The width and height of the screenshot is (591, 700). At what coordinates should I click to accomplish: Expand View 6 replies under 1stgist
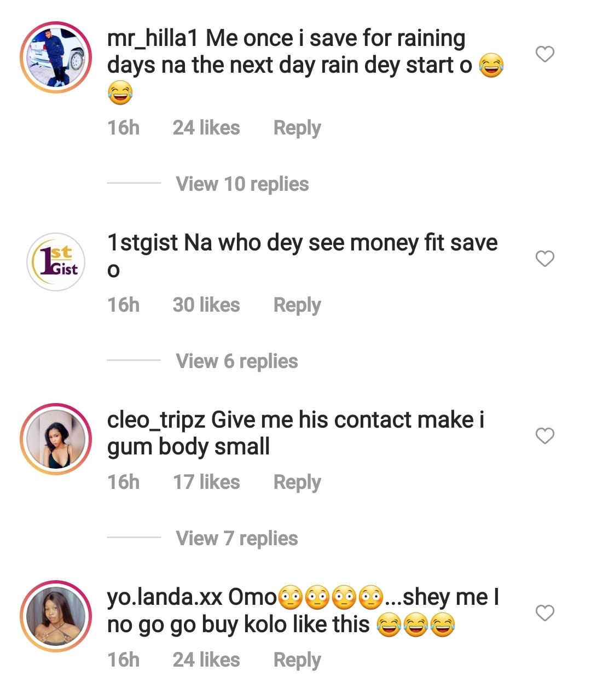click(236, 361)
